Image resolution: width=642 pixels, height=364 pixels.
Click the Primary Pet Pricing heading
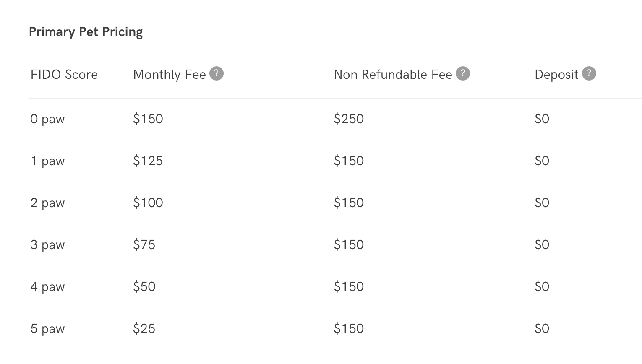click(x=86, y=32)
